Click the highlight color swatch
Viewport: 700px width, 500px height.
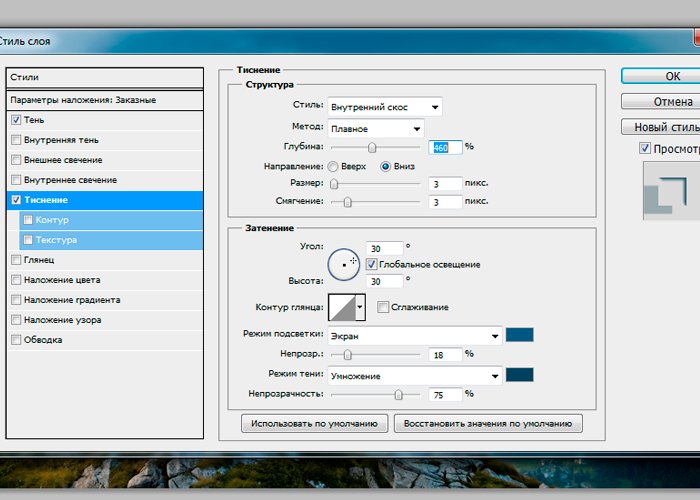520,335
